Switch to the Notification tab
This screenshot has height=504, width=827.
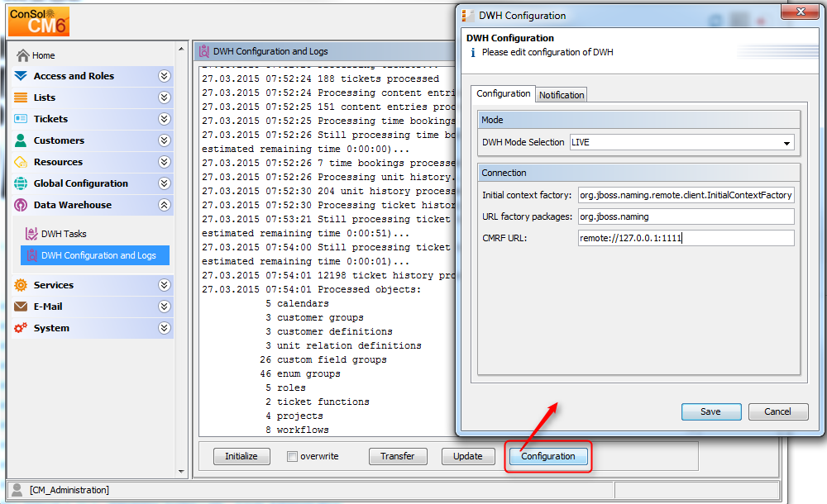click(x=561, y=94)
